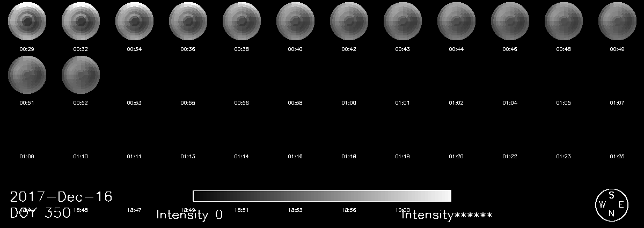Click the 2017-Dec-16 date text
The image size is (644, 228).
[61, 197]
